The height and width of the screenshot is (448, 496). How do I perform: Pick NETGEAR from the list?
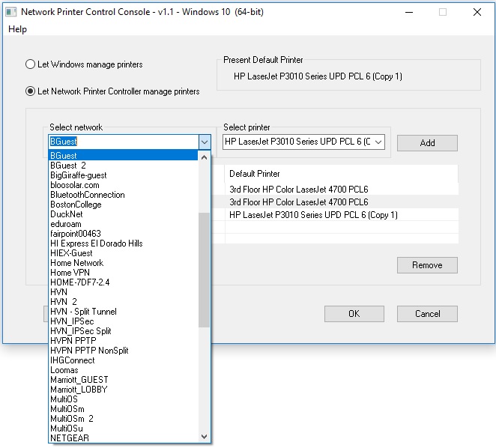(124, 438)
